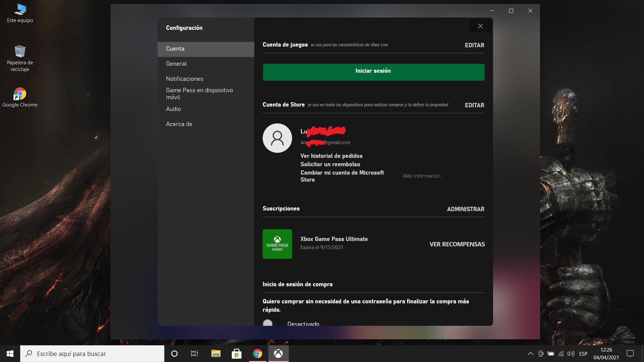
Task: Click EDITAR next to Cuenta de juegos
Action: point(474,45)
